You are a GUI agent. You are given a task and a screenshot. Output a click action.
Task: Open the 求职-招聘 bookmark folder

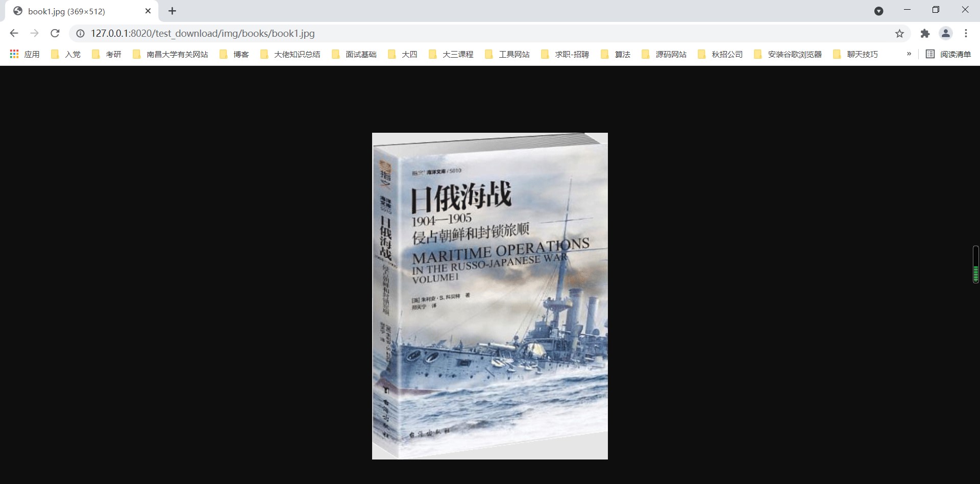point(565,54)
